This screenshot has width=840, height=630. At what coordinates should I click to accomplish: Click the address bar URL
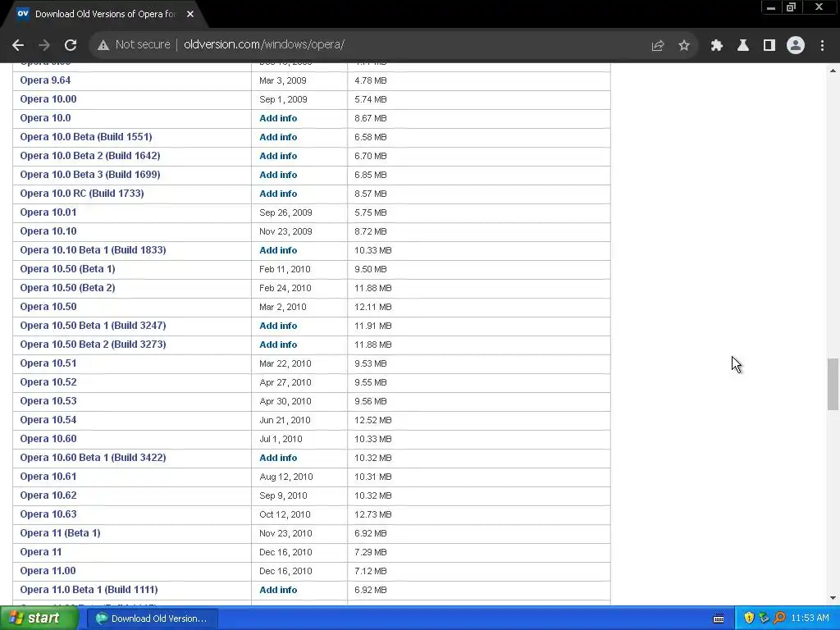pyautogui.click(x=264, y=44)
